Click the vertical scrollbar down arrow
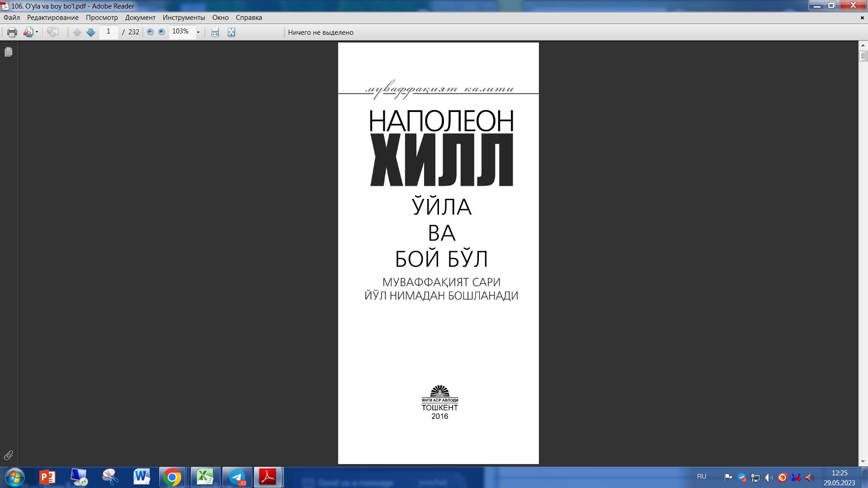Image resolution: width=868 pixels, height=488 pixels. tap(863, 461)
